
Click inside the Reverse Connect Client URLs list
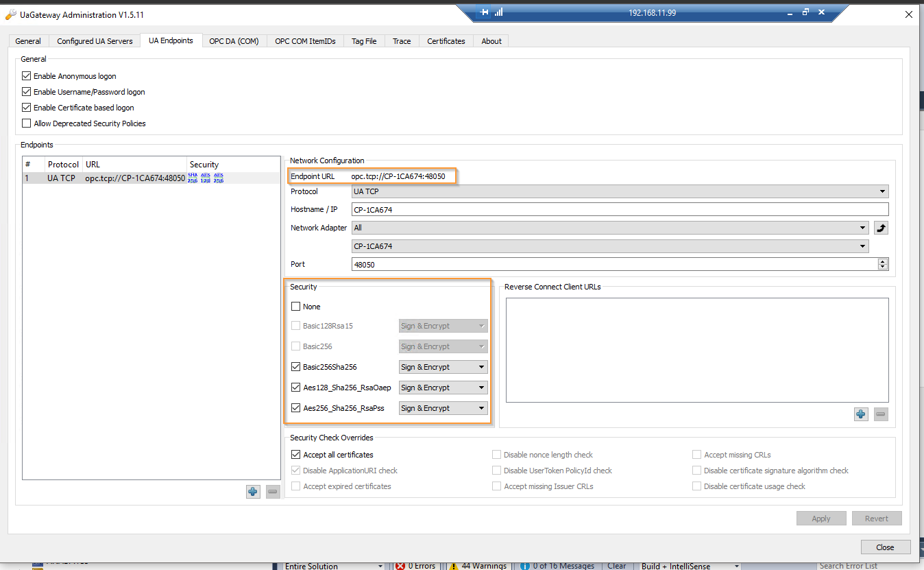(x=697, y=350)
